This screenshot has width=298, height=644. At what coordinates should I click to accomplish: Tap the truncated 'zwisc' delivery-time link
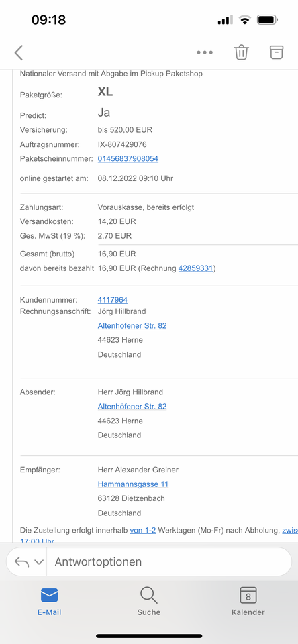point(290,530)
